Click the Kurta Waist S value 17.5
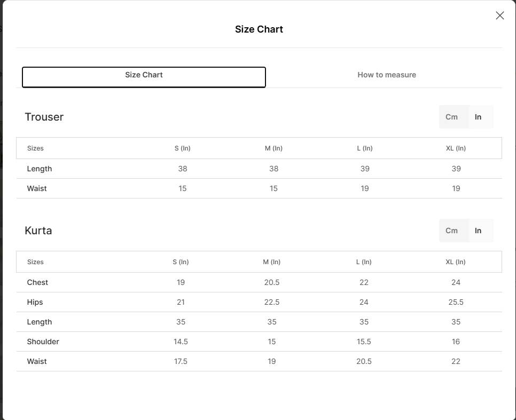 pos(181,361)
